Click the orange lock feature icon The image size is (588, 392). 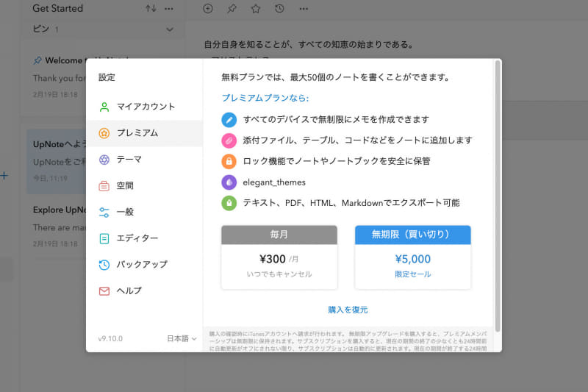229,162
